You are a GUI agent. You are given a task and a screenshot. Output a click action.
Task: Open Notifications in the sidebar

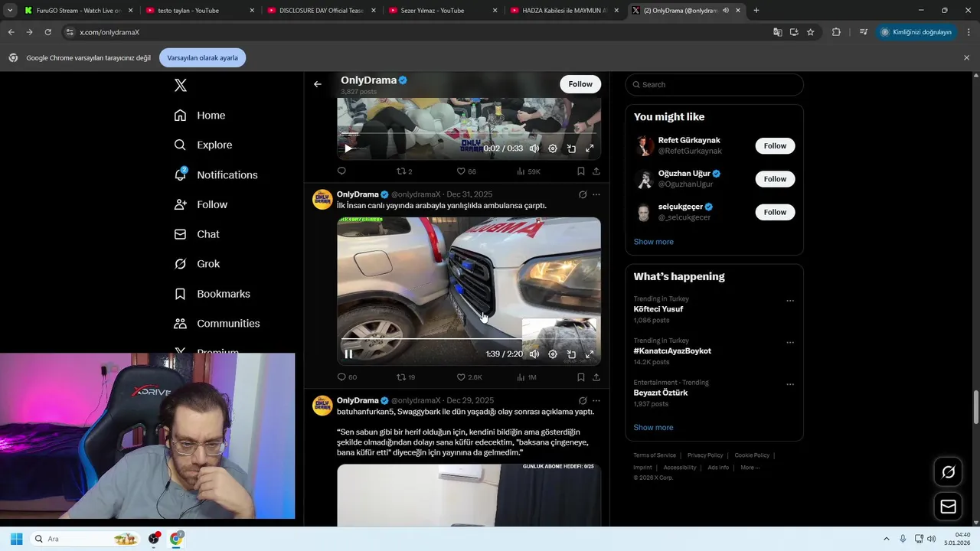coord(216,174)
